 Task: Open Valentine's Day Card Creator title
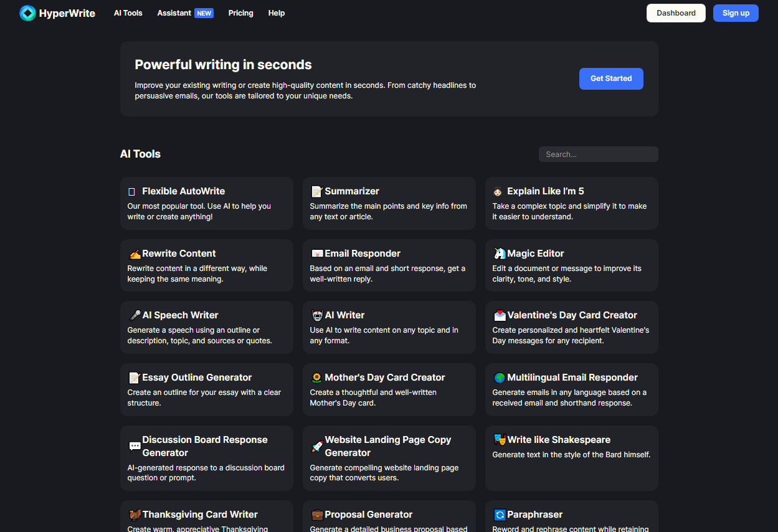click(572, 315)
